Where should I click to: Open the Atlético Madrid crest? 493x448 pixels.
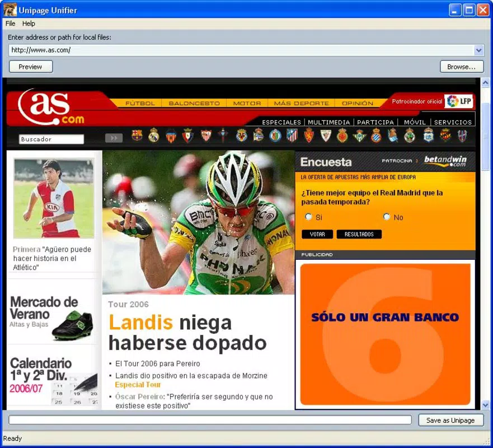point(292,136)
